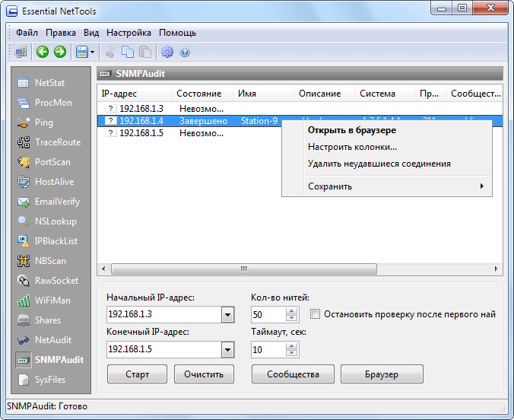The width and height of the screenshot is (514, 420).
Task: Sort by Состояние column header
Action: click(x=202, y=94)
